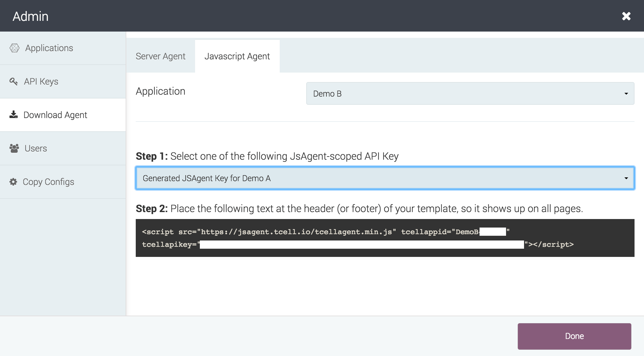644x356 pixels.
Task: Go to Users section in sidebar
Action: click(63, 148)
